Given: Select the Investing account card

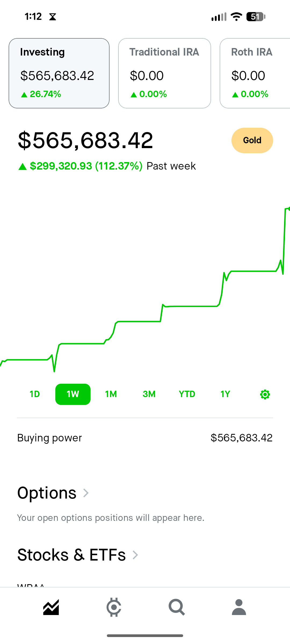Looking at the screenshot, I should 59,73.
